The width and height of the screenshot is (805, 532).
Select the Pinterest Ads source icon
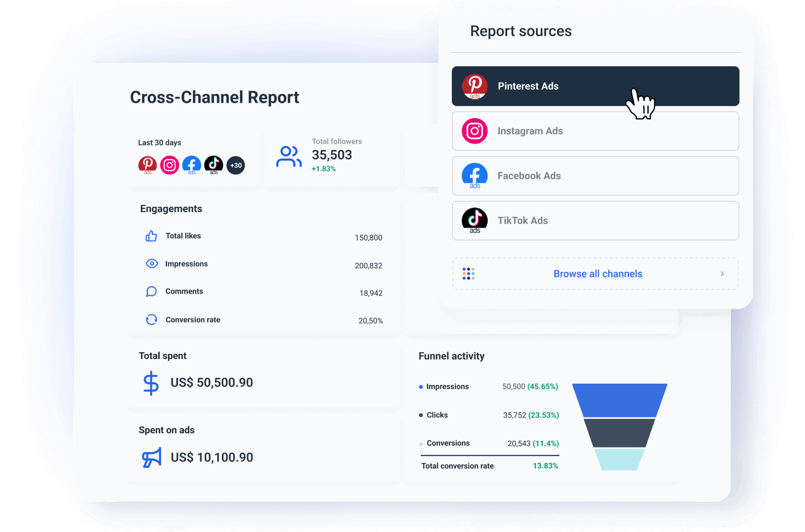[x=474, y=86]
